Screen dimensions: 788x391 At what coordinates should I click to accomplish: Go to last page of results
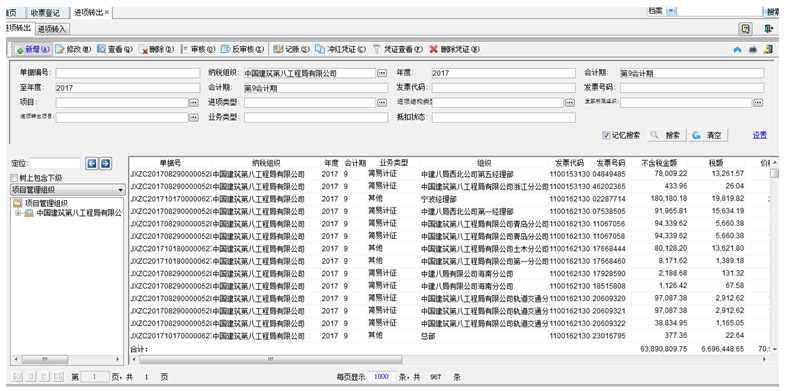pyautogui.click(x=58, y=376)
